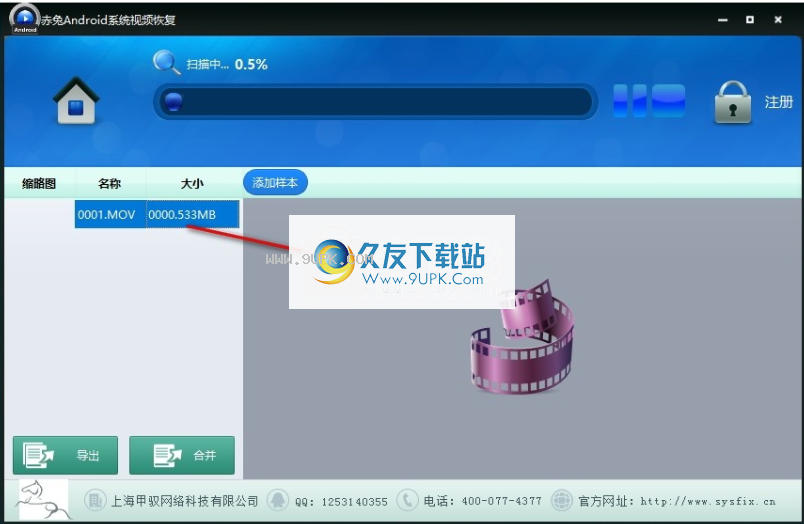
Task: Click the scan progress bar
Action: pos(375,102)
